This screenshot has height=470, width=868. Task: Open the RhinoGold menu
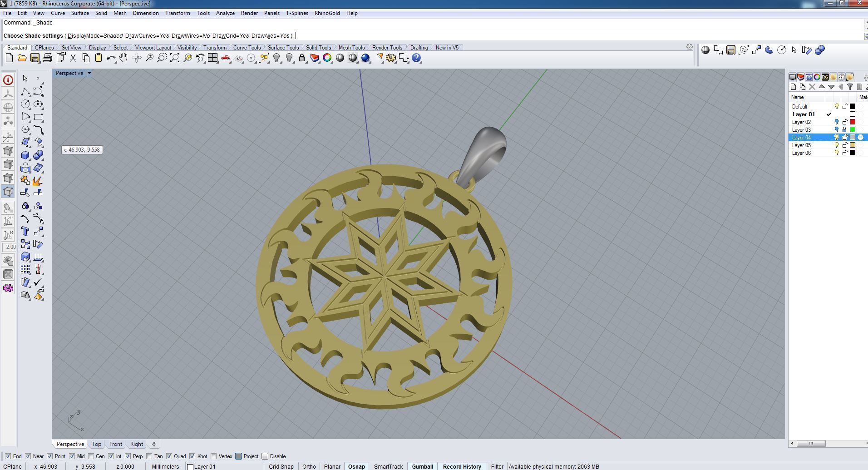[327, 13]
